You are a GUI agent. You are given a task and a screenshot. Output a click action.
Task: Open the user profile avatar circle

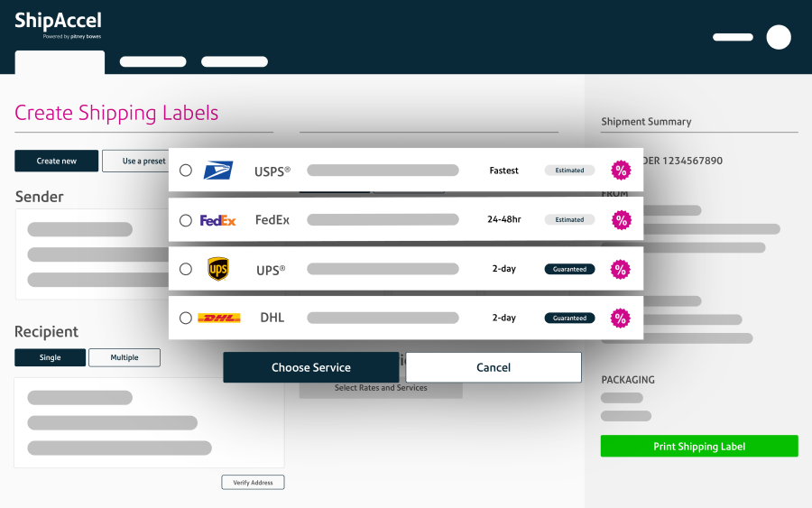click(x=779, y=37)
